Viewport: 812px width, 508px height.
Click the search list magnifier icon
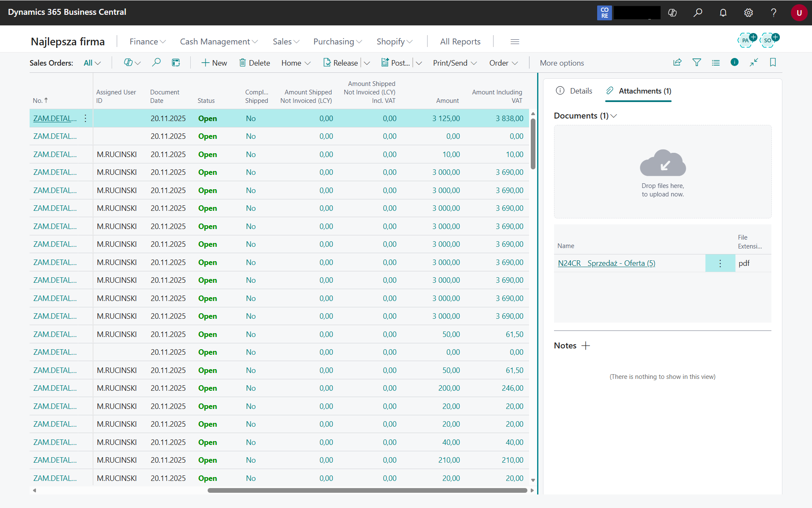[x=156, y=63]
